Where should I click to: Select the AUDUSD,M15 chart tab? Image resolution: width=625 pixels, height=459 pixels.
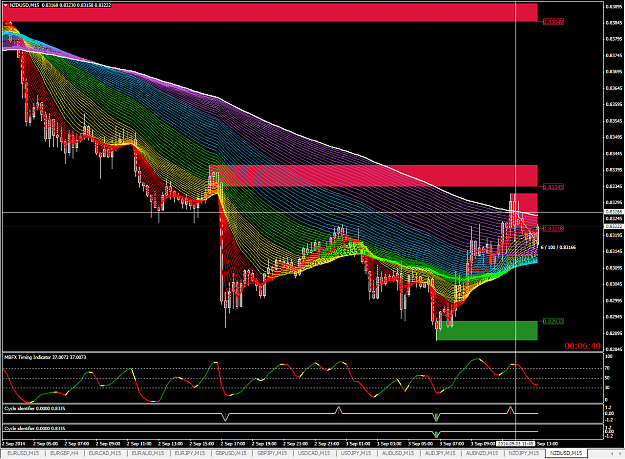[398, 453]
